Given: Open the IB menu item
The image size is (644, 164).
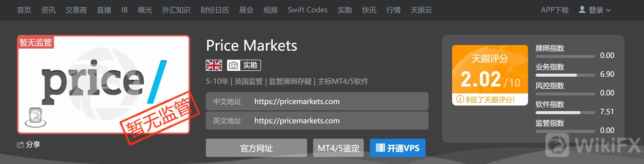Looking at the screenshot, I should (x=124, y=10).
